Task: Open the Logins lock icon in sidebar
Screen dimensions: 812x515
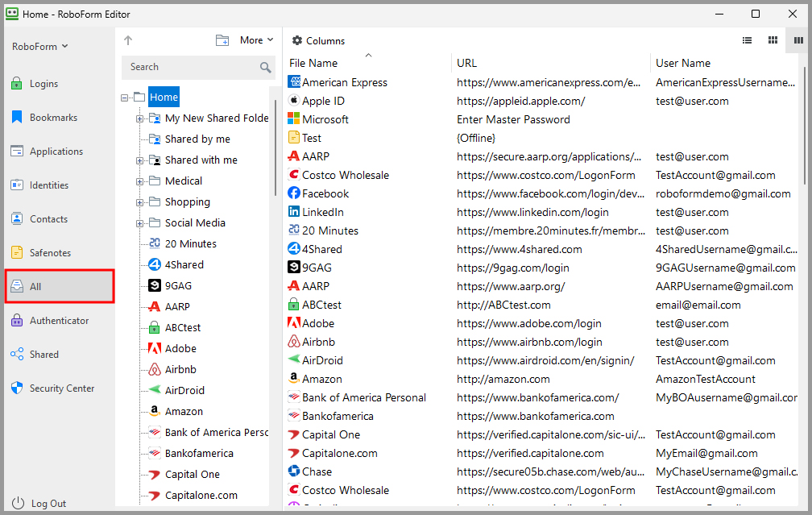Action: pyautogui.click(x=17, y=84)
